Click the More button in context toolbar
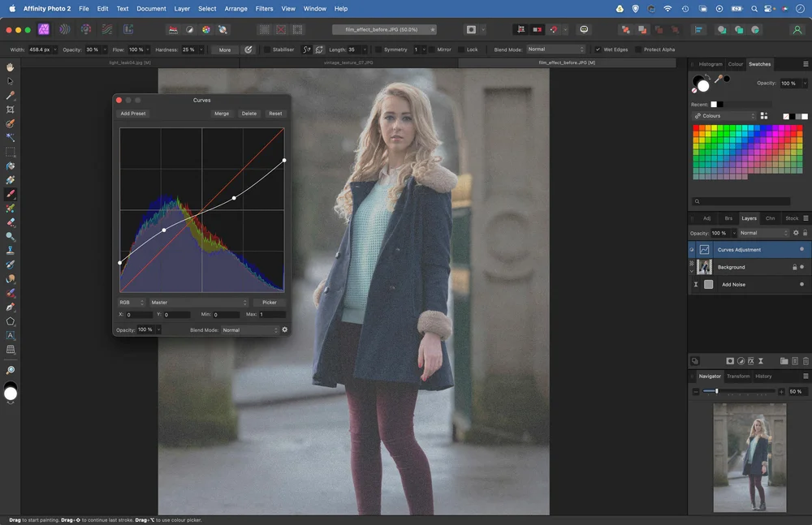812x525 pixels. click(x=225, y=49)
